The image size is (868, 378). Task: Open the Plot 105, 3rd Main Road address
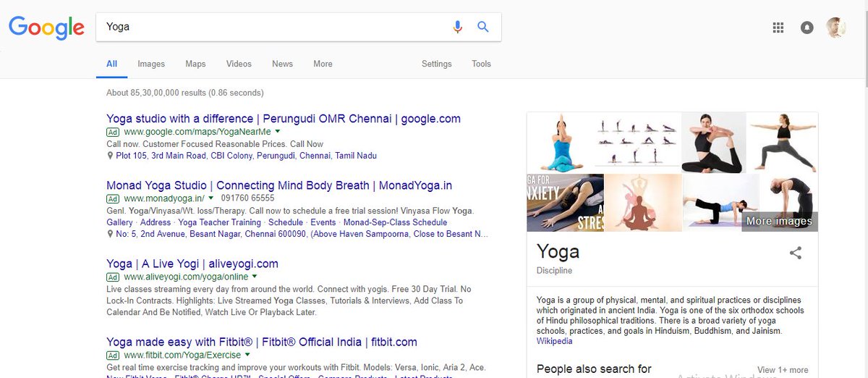pyautogui.click(x=246, y=156)
